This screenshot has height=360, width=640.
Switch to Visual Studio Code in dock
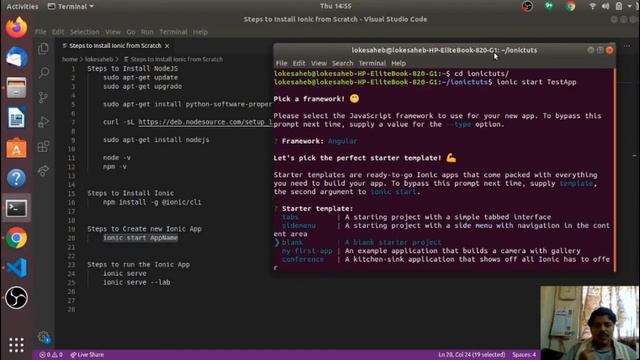[x=16, y=268]
